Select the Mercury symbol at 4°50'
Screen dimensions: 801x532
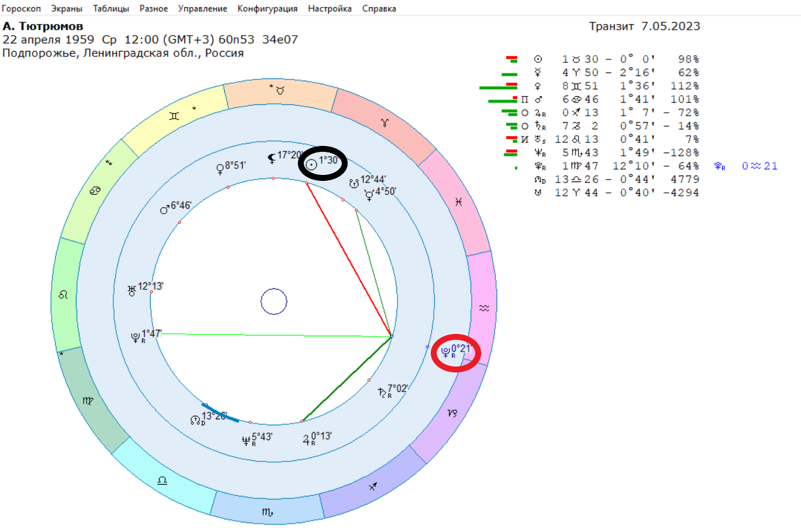pos(369,195)
